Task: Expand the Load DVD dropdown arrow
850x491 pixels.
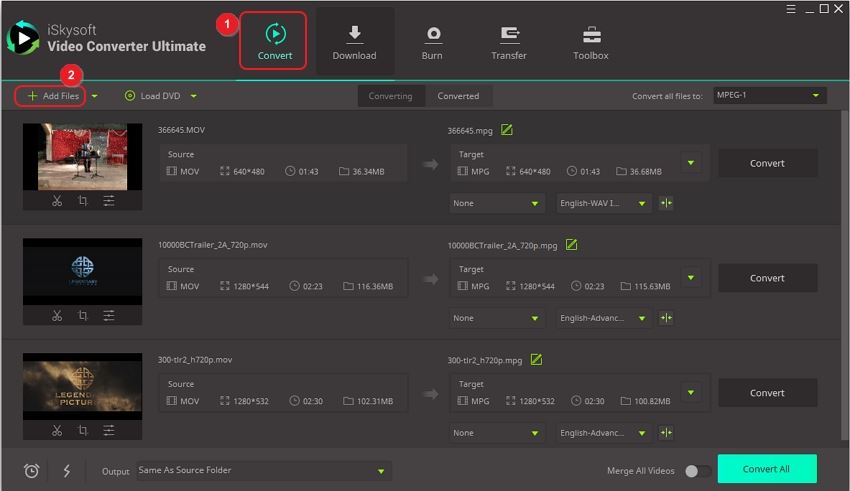Action: point(193,97)
